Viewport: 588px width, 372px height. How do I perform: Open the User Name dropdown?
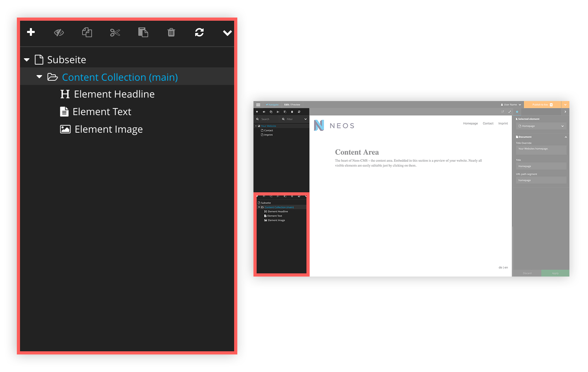point(511,105)
